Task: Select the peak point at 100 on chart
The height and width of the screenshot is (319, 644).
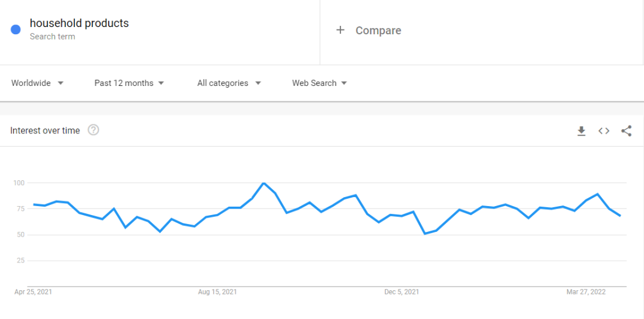Action: (x=263, y=183)
